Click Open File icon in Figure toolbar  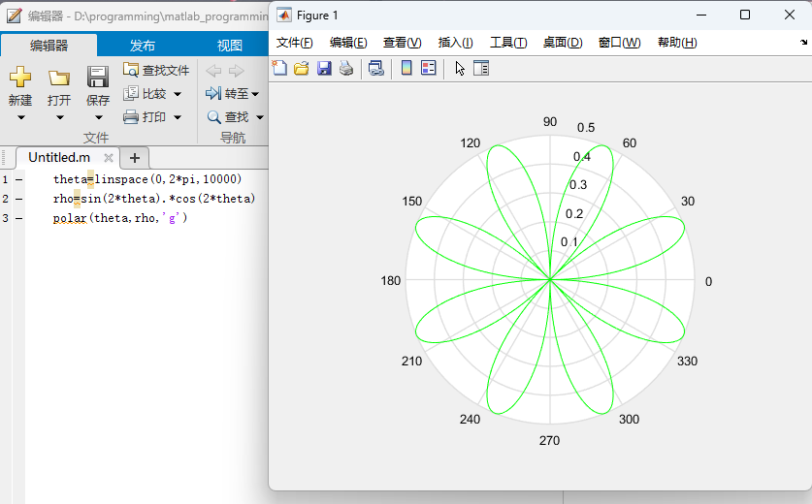click(x=302, y=68)
